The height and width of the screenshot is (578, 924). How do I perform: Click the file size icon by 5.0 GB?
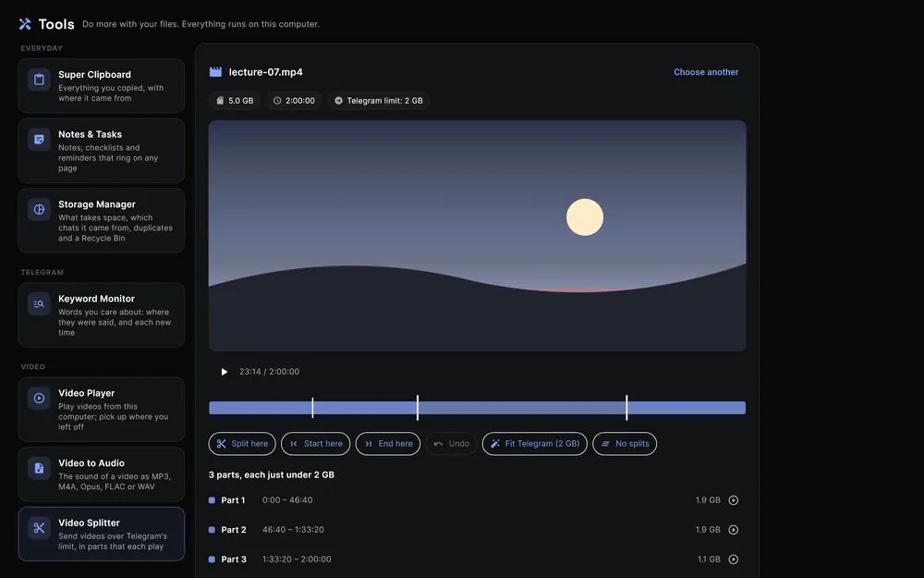[220, 101]
